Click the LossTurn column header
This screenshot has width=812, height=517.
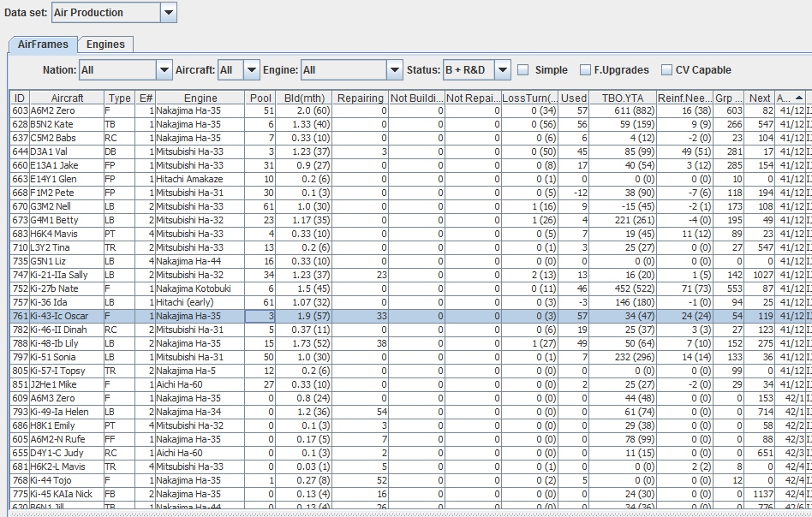pos(529,98)
